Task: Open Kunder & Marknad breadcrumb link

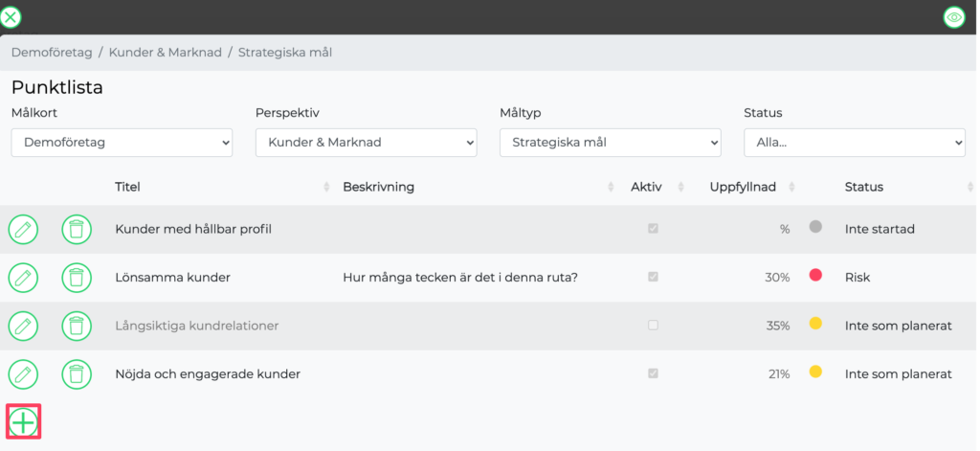Action: tap(165, 53)
